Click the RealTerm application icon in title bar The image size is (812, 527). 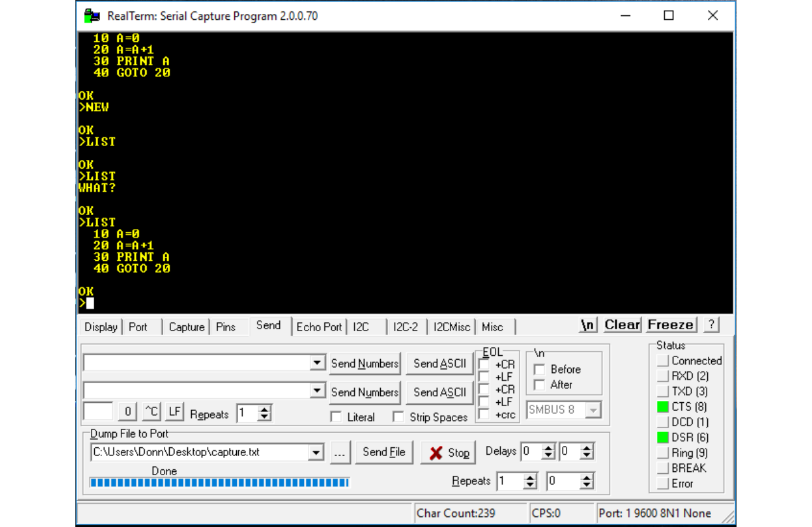(92, 15)
